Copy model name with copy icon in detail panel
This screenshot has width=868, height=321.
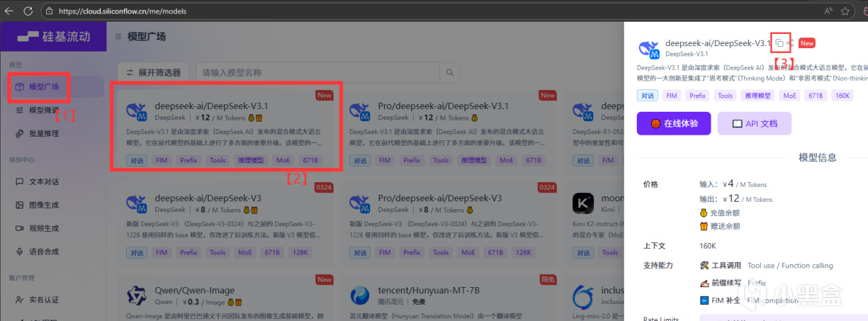point(779,43)
